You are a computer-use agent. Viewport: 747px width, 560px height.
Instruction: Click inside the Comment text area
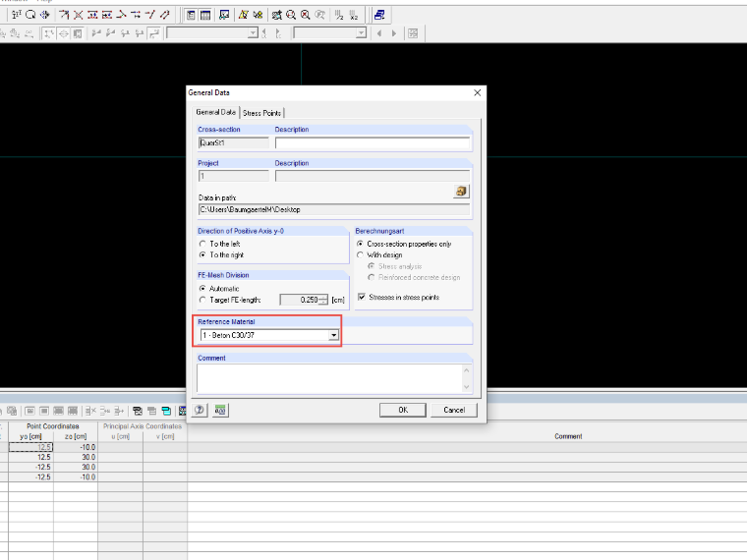[329, 378]
